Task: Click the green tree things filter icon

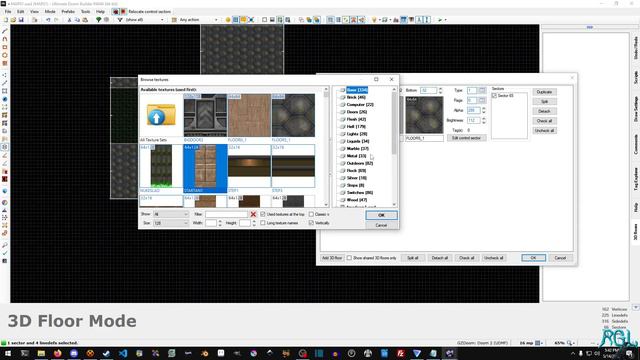Action: [98, 20]
